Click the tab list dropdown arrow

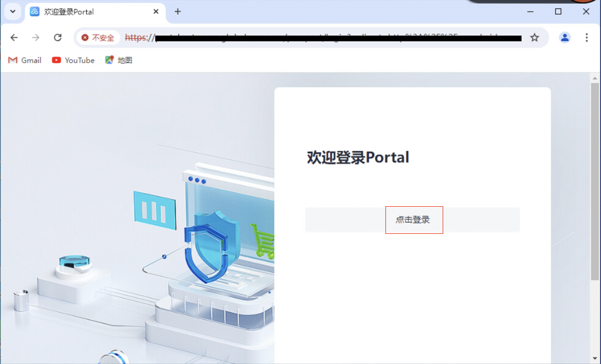coord(13,11)
